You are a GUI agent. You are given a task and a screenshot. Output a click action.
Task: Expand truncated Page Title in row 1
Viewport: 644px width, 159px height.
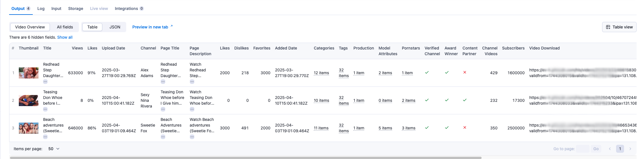pos(163,82)
